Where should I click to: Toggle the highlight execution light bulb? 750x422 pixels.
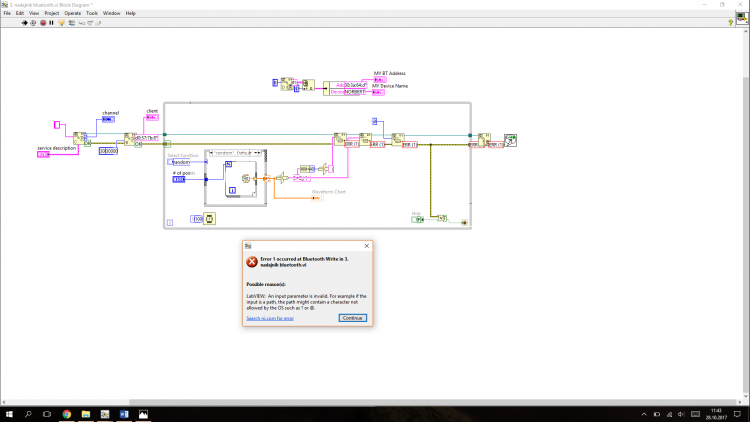tap(61, 22)
